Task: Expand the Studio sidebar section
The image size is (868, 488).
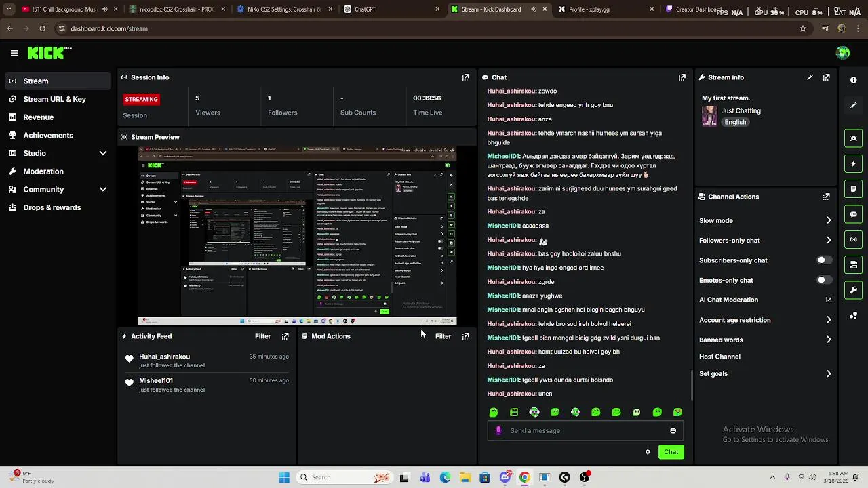Action: click(103, 153)
